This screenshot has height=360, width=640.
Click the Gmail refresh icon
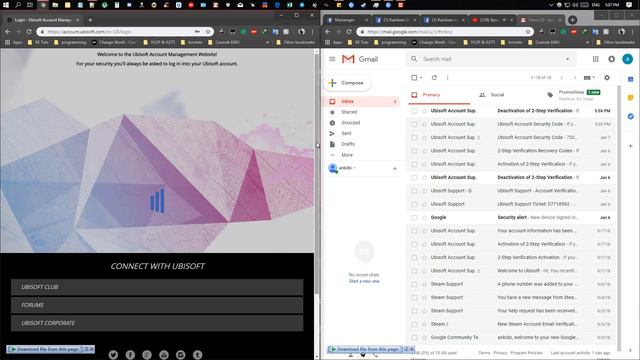tap(434, 78)
